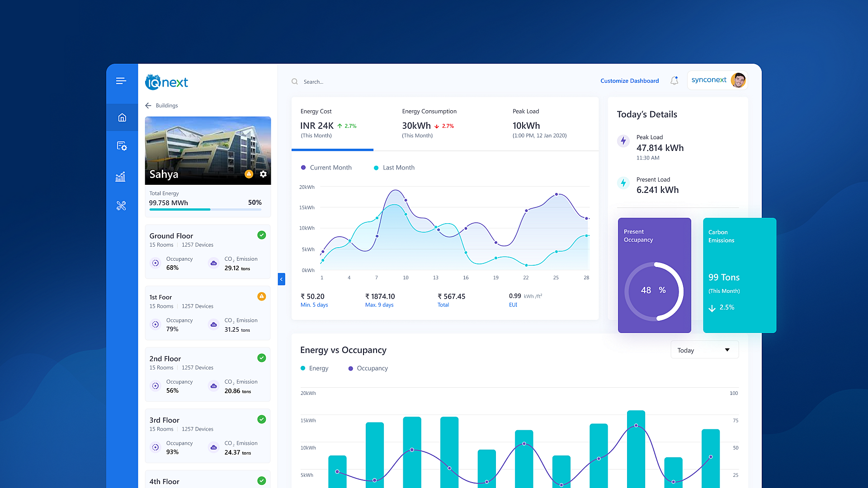Open the notifications bell

[x=674, y=80]
